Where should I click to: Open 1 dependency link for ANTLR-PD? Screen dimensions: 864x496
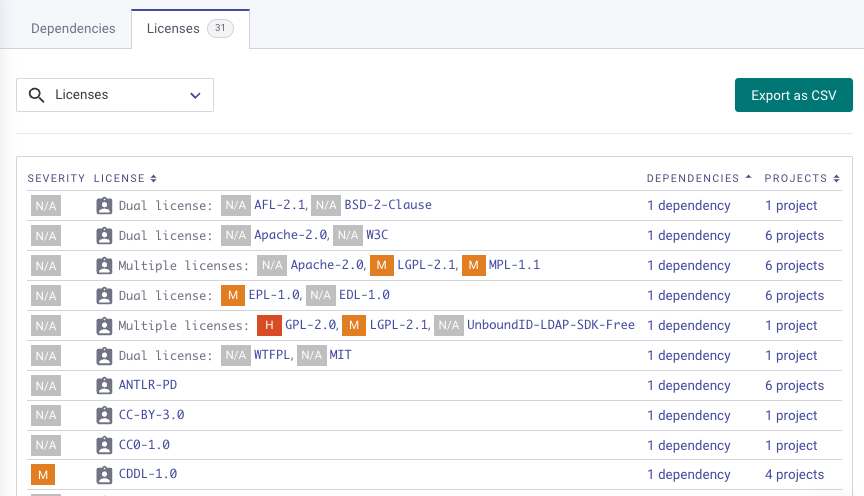tap(688, 386)
